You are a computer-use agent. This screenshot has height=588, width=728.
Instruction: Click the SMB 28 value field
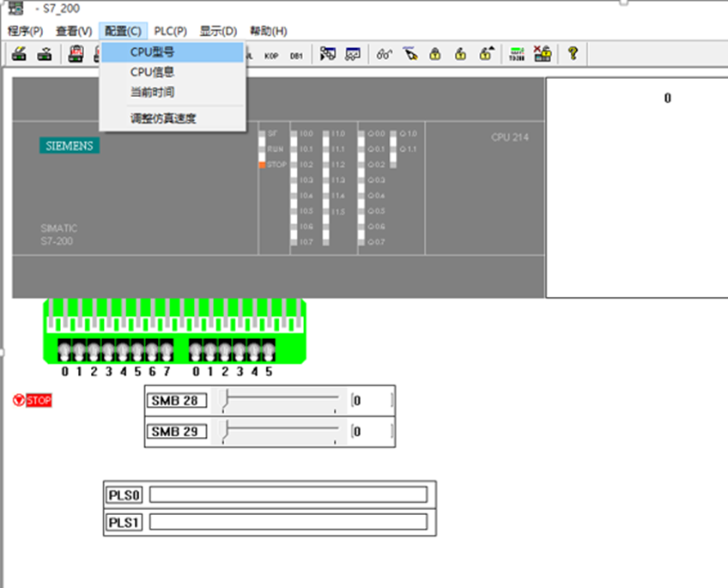coord(373,401)
